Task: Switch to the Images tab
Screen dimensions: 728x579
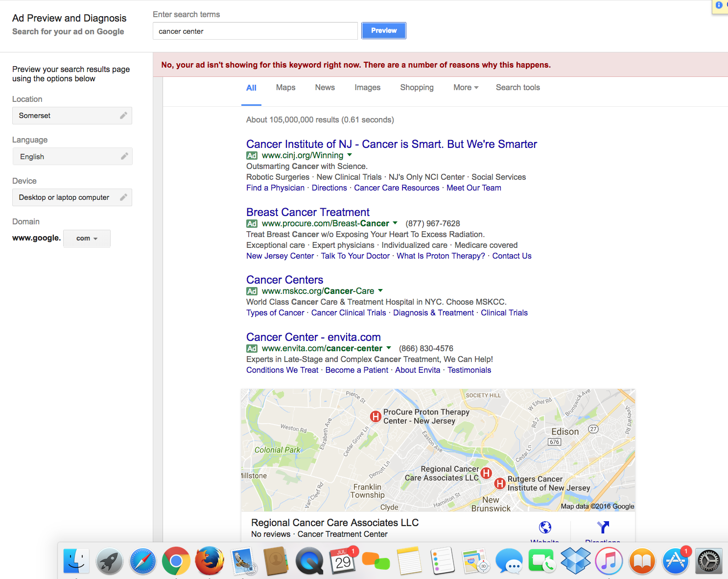Action: click(367, 87)
